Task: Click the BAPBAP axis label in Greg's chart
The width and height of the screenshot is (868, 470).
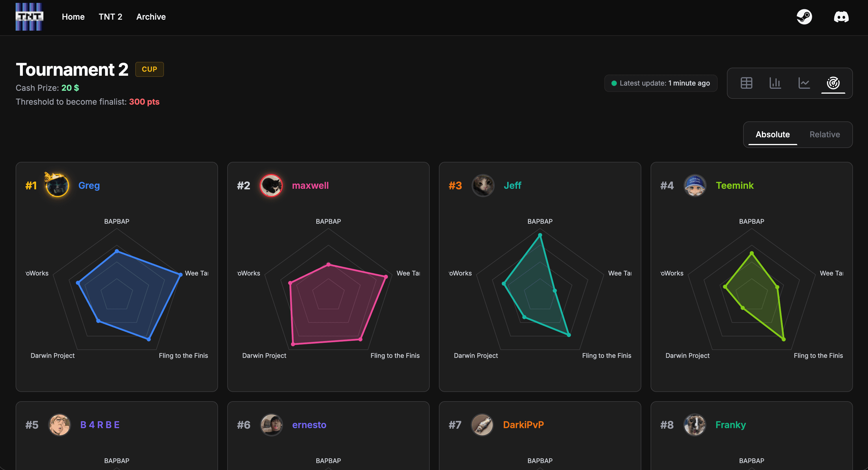Action: pos(117,221)
